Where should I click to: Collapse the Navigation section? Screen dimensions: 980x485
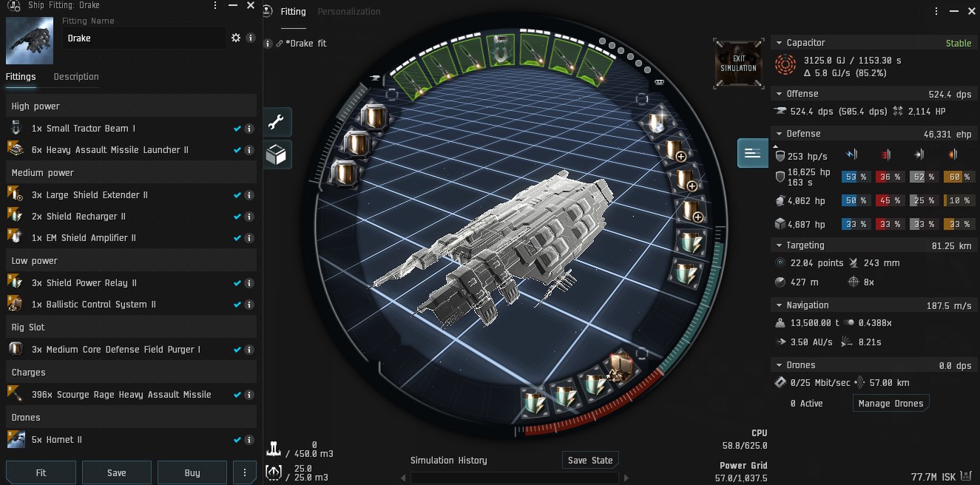tap(778, 305)
